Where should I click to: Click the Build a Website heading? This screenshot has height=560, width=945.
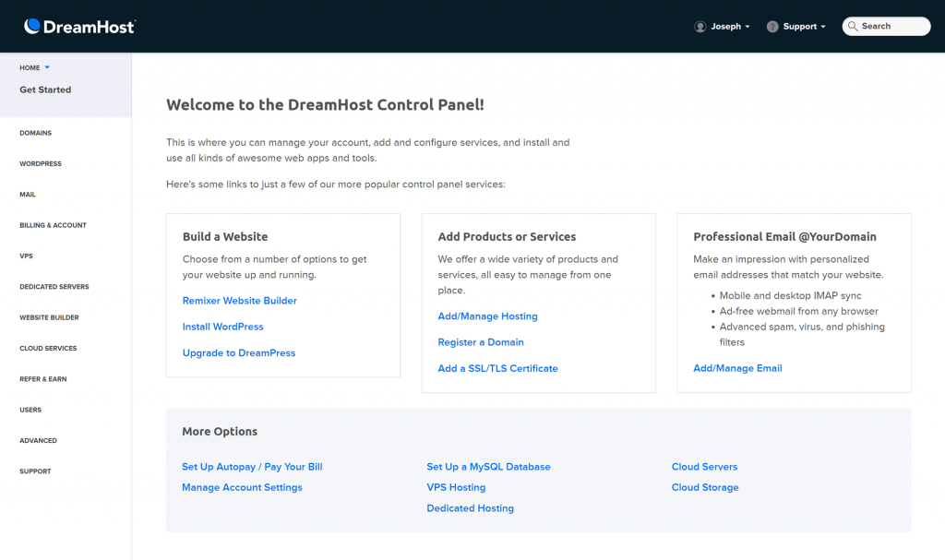point(225,237)
